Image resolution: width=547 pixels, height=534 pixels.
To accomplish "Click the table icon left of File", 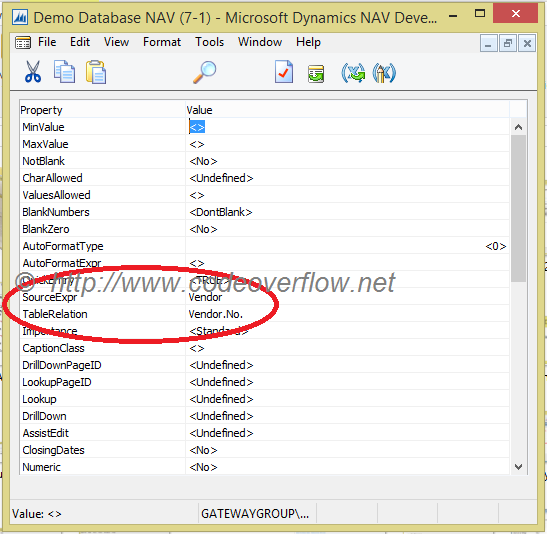I will [x=23, y=43].
